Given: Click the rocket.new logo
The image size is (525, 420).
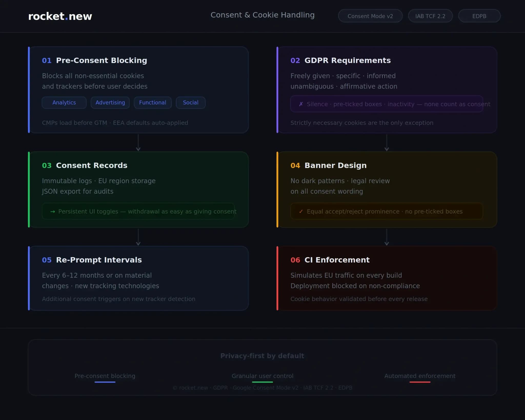Looking at the screenshot, I should click(60, 16).
